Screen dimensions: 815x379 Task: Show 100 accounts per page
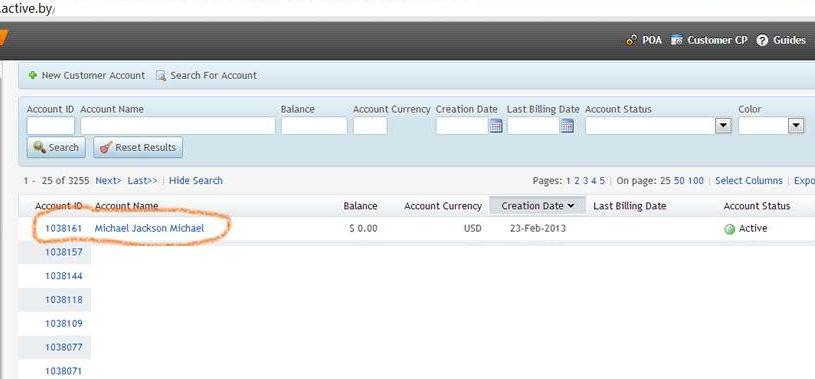click(x=695, y=181)
